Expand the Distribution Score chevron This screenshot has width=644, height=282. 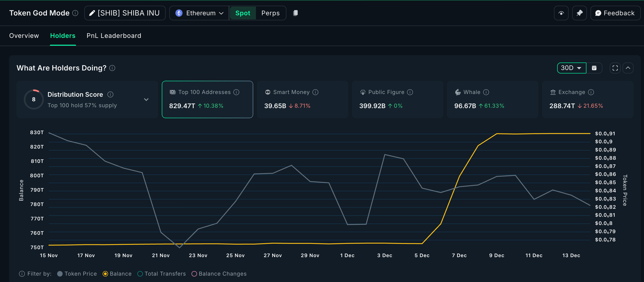tap(146, 99)
